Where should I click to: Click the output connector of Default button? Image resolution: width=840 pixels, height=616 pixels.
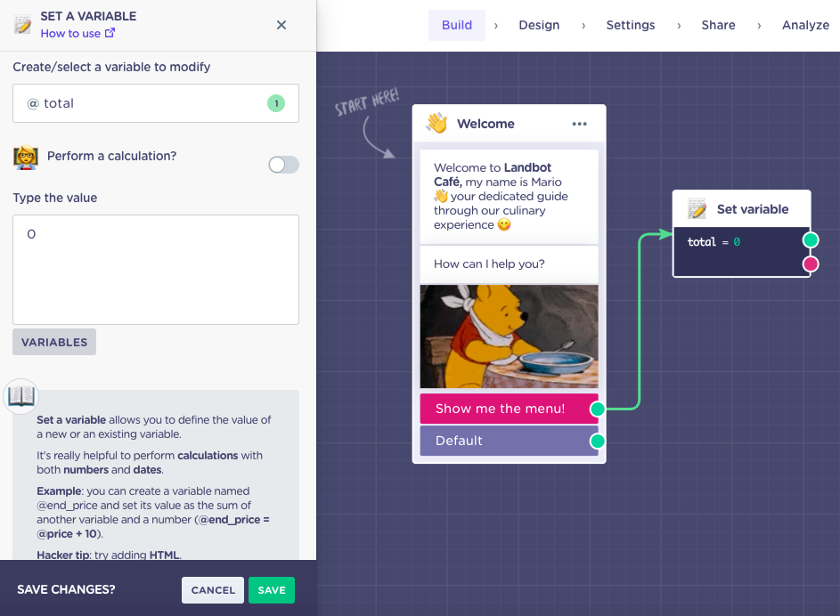(x=598, y=441)
